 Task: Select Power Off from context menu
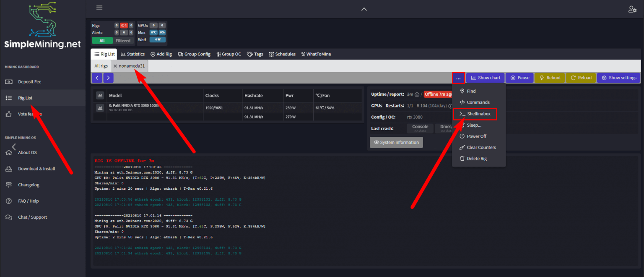473,136
